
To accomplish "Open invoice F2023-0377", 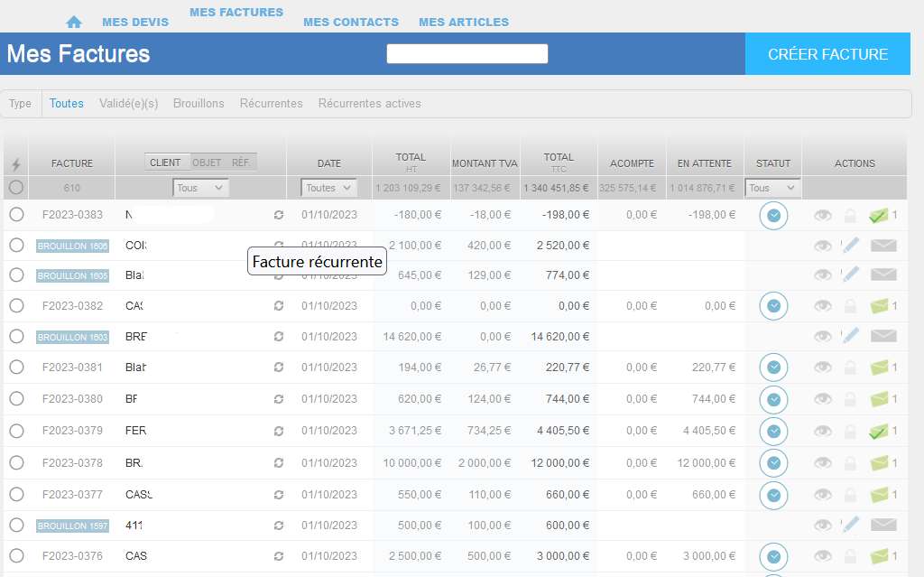I will [72, 495].
